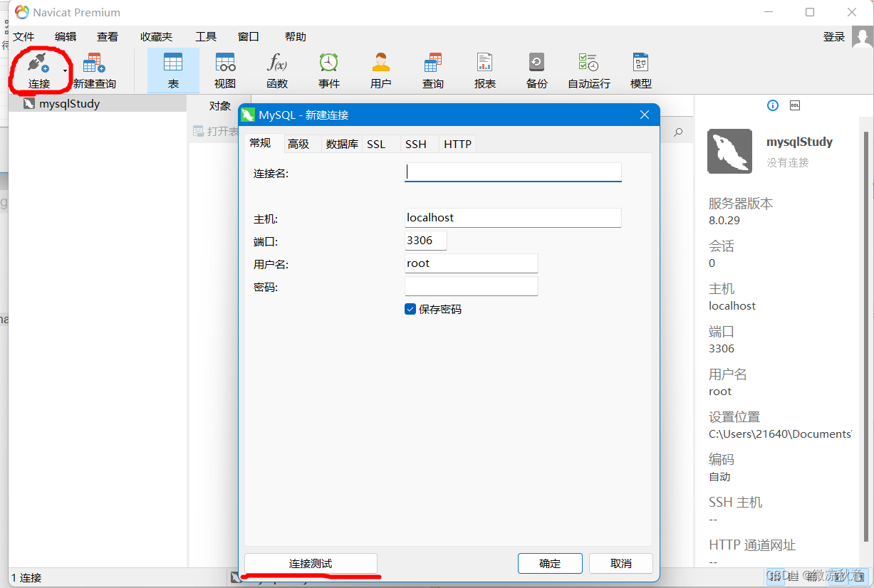This screenshot has height=588, width=874.
Task: Click the search magnifier icon in the object pane
Action: [678, 132]
